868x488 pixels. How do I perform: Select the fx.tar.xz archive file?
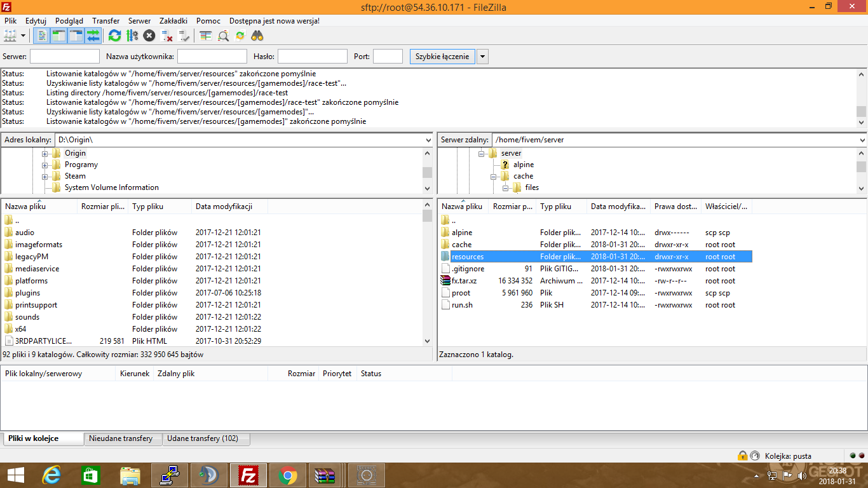coord(464,281)
